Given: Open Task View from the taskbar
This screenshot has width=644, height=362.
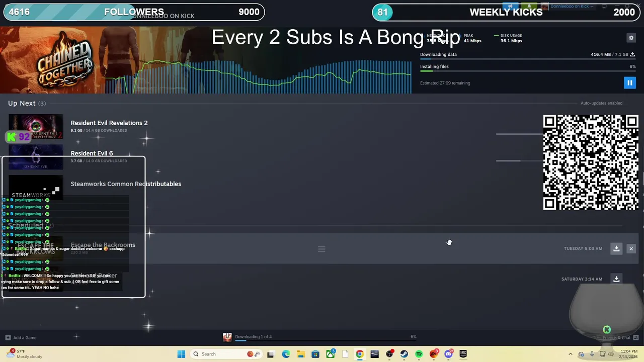Looking at the screenshot, I should 271,354.
